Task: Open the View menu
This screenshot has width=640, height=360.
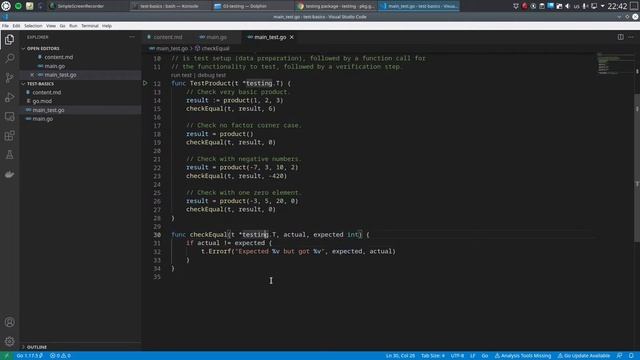Action: [51, 26]
